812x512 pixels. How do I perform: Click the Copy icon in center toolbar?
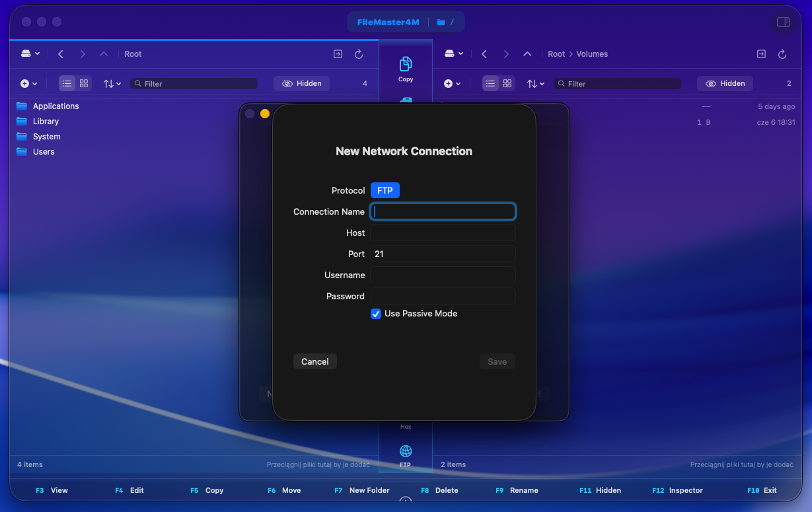coord(406,64)
